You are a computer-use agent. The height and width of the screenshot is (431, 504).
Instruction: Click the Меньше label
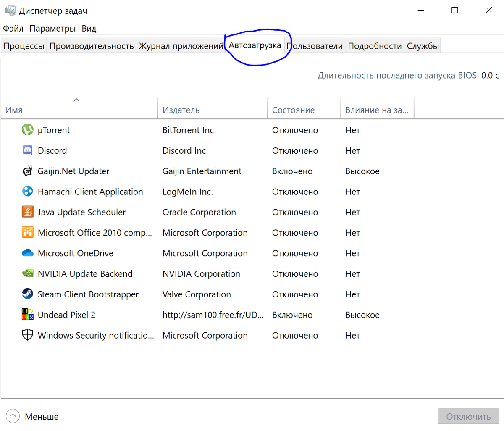(x=42, y=417)
